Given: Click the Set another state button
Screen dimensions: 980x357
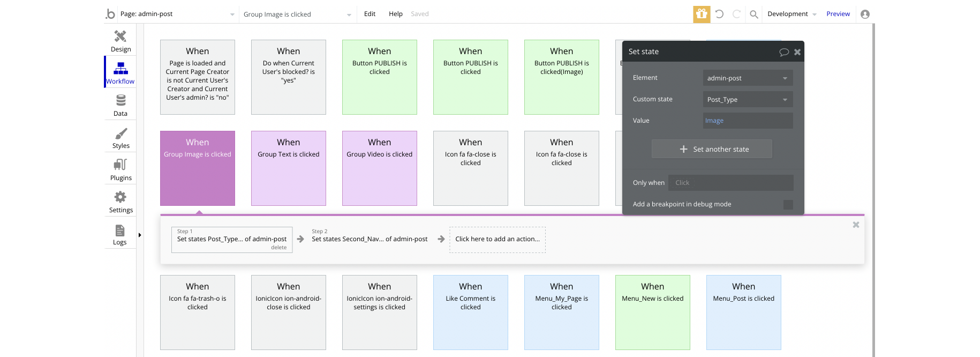Looking at the screenshot, I should [x=712, y=149].
